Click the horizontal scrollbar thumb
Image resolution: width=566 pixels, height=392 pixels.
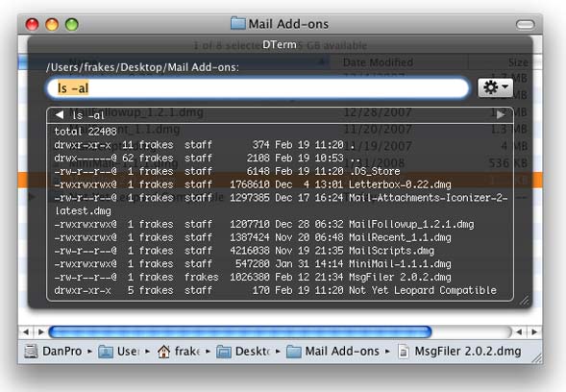point(240,331)
